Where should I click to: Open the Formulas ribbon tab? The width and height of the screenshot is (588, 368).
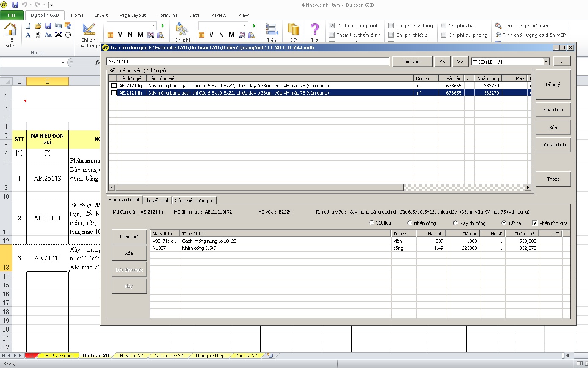(167, 15)
